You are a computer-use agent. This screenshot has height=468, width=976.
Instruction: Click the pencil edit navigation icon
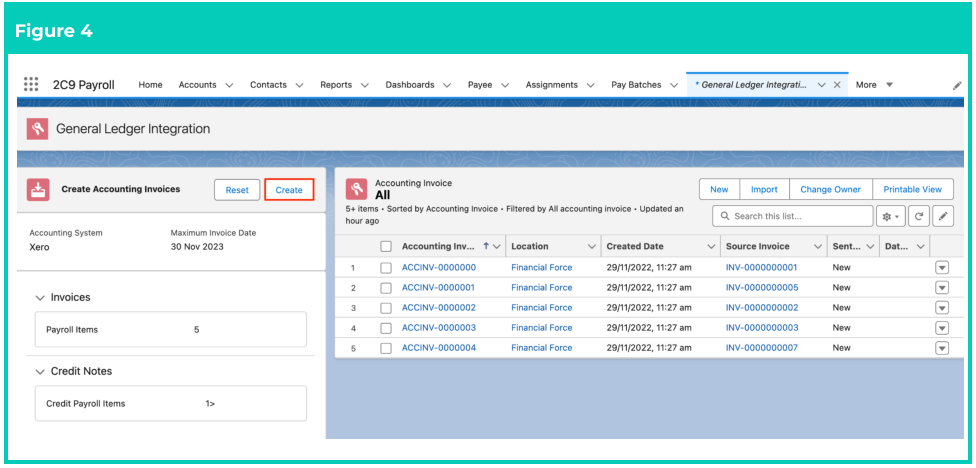(x=957, y=86)
